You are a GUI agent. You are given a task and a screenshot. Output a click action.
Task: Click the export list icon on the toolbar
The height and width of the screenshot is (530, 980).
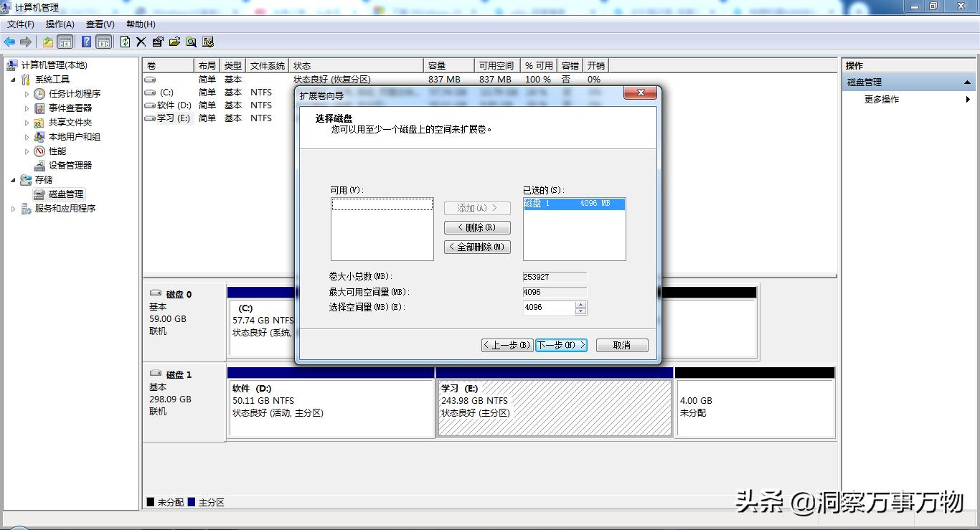point(176,41)
